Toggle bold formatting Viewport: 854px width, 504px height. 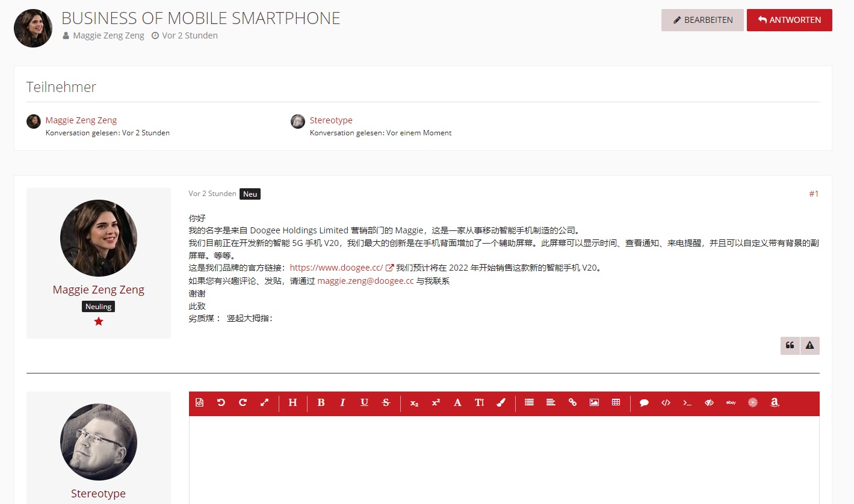(x=321, y=402)
